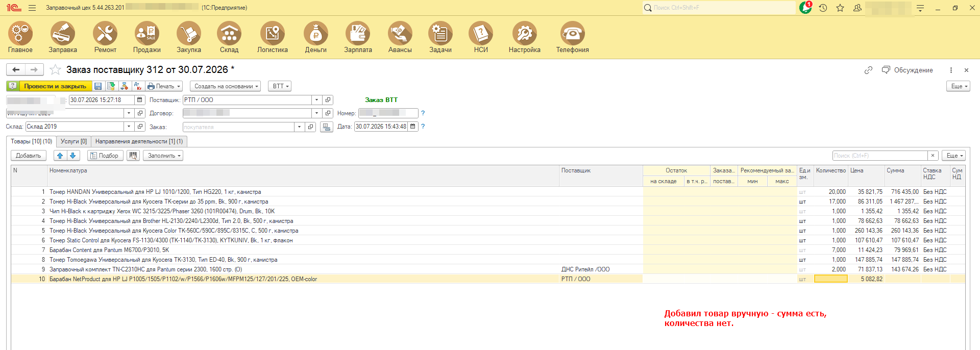Open the Логистика section
The image size is (980, 350).
pos(273,37)
